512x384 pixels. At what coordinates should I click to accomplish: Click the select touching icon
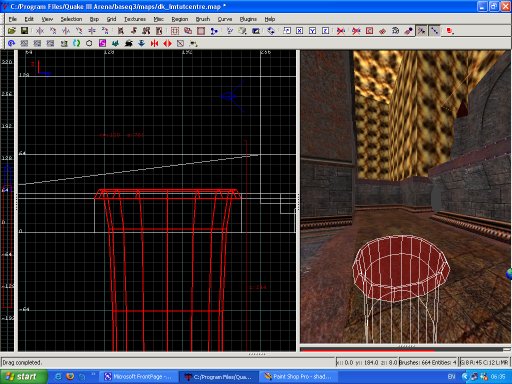134,31
